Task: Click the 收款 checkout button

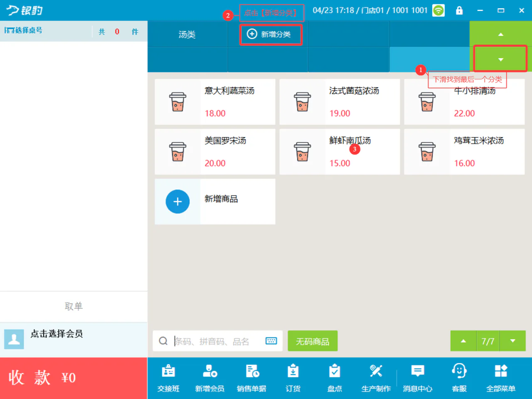Action: click(x=74, y=378)
